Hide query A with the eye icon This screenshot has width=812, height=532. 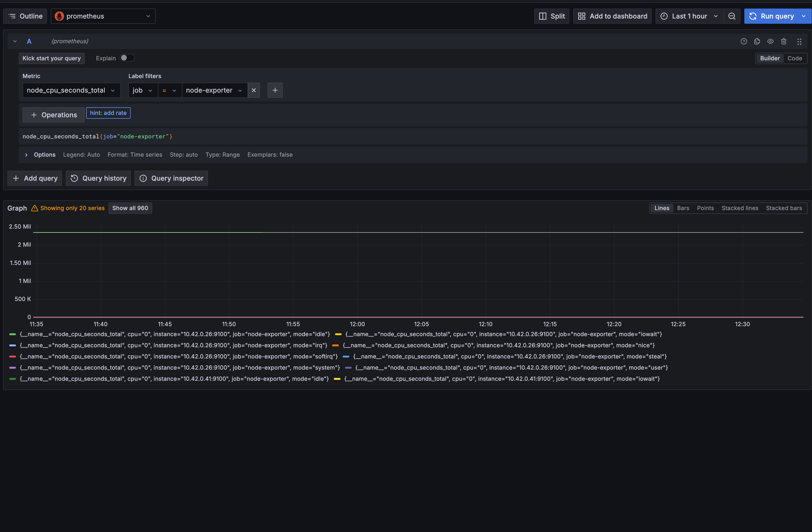pyautogui.click(x=770, y=41)
